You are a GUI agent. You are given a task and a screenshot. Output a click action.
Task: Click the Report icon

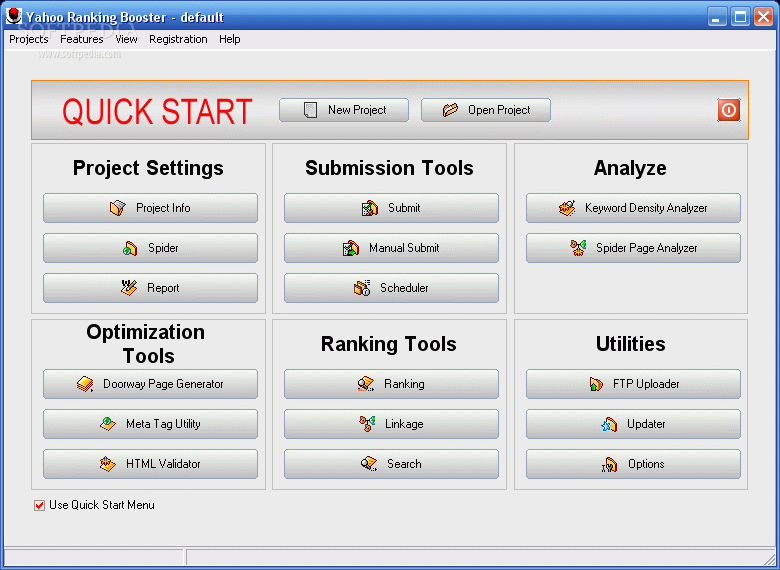coord(129,287)
